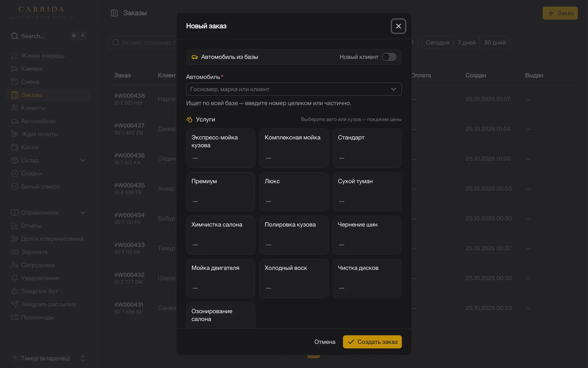Screen dimensions: 588x368
Task: Click the Сотрудники sidebar icon
Action: pyautogui.click(x=15, y=265)
